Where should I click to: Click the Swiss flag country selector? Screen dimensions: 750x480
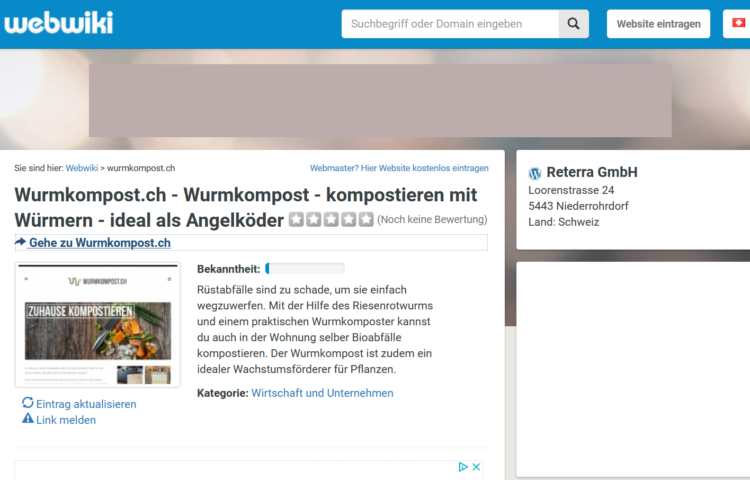click(738, 23)
